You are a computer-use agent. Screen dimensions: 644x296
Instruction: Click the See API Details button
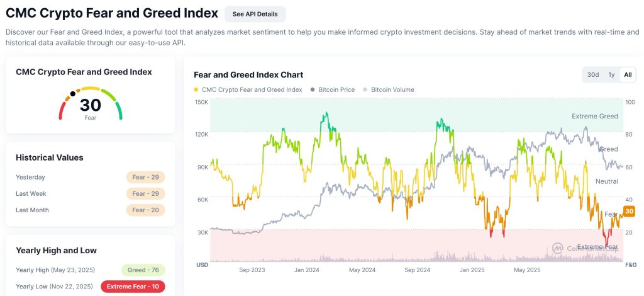click(255, 14)
